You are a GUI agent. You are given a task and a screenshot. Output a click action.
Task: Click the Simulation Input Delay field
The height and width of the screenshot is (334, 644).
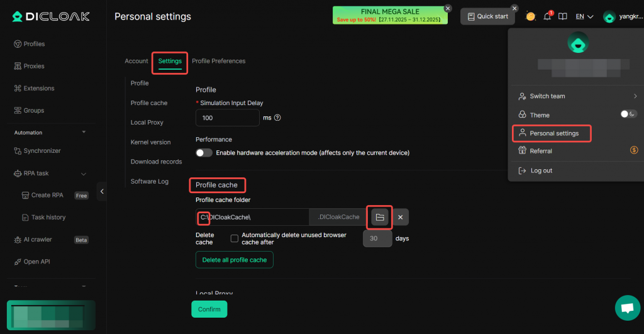(228, 118)
